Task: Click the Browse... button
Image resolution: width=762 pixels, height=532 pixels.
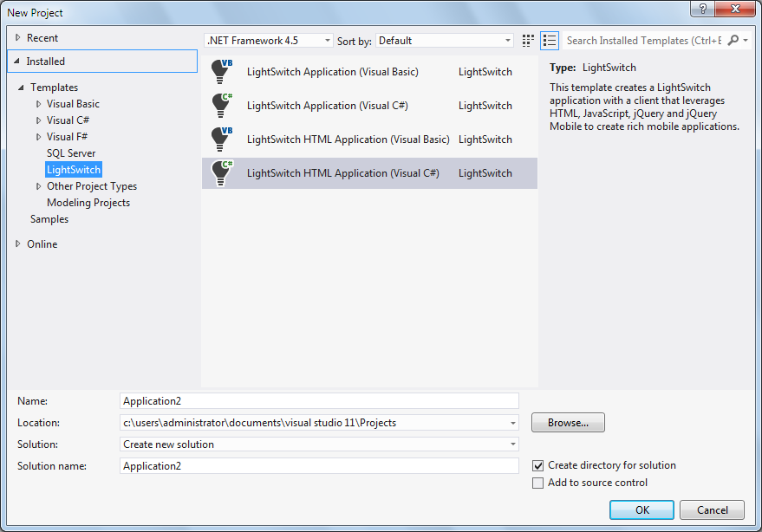Action: pos(568,423)
